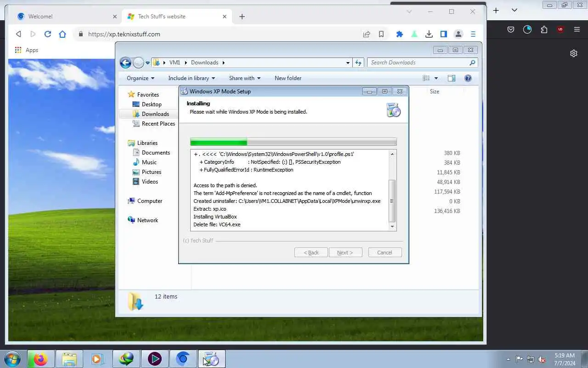Open browser downloads arrow icon
Screen dimensions: 588x368
coord(429,34)
